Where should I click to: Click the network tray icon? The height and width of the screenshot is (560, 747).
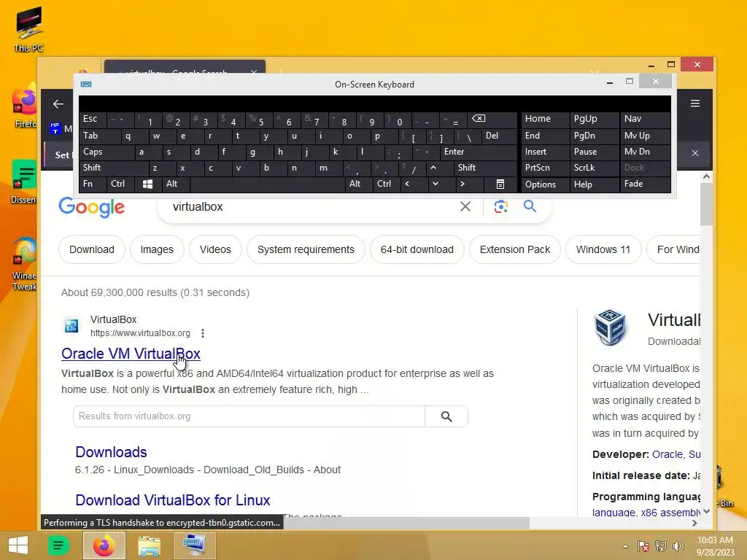(661, 545)
